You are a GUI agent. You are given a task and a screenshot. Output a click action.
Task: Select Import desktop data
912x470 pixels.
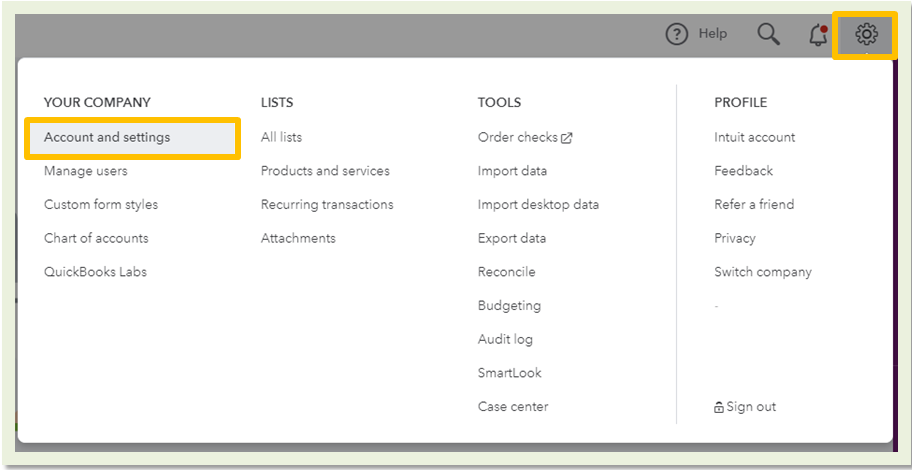pos(539,205)
